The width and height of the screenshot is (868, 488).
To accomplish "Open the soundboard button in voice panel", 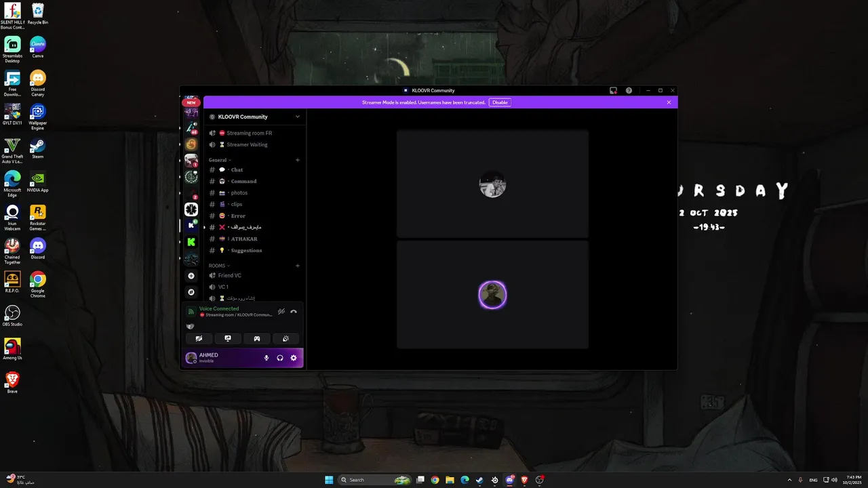I will [285, 338].
